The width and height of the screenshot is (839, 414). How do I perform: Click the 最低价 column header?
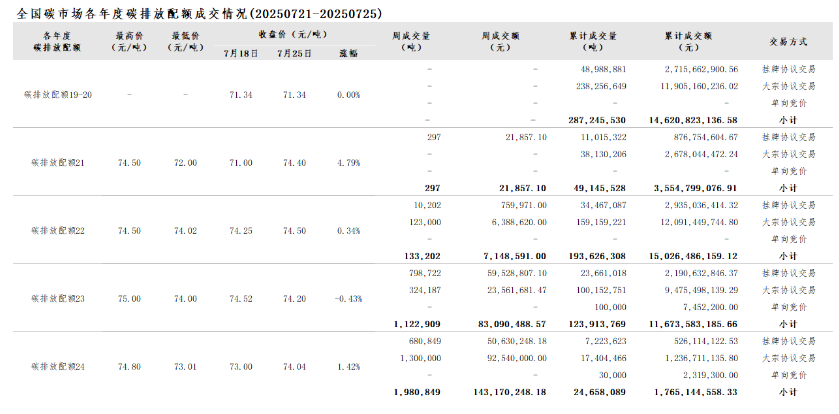pyautogui.click(x=185, y=42)
